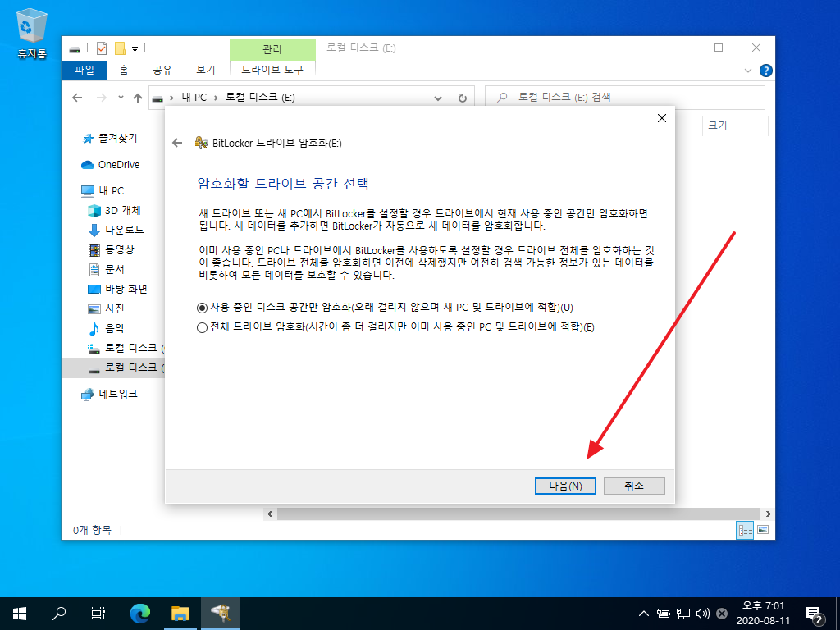This screenshot has height=630, width=840.
Task: Open the Windows Start menu
Action: 20,614
